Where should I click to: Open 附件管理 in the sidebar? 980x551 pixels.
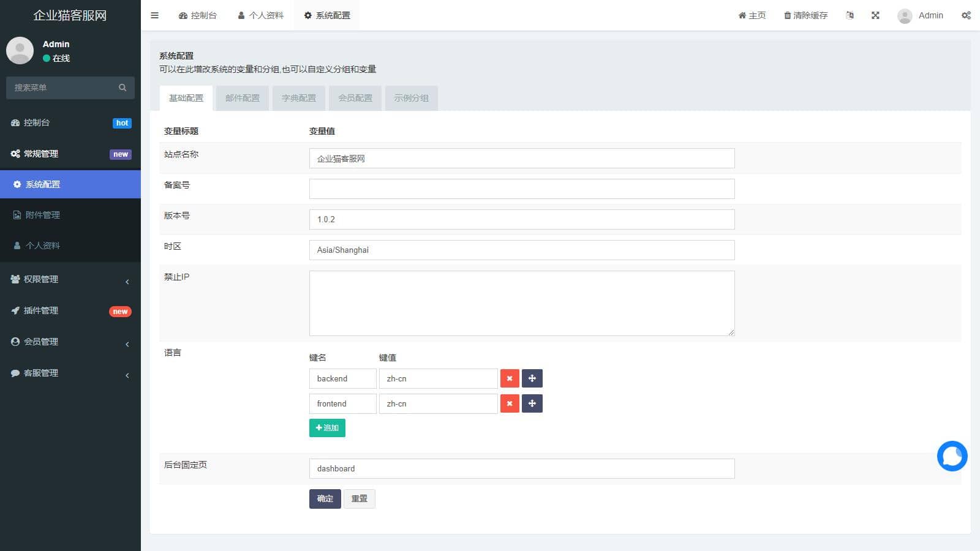click(x=43, y=215)
